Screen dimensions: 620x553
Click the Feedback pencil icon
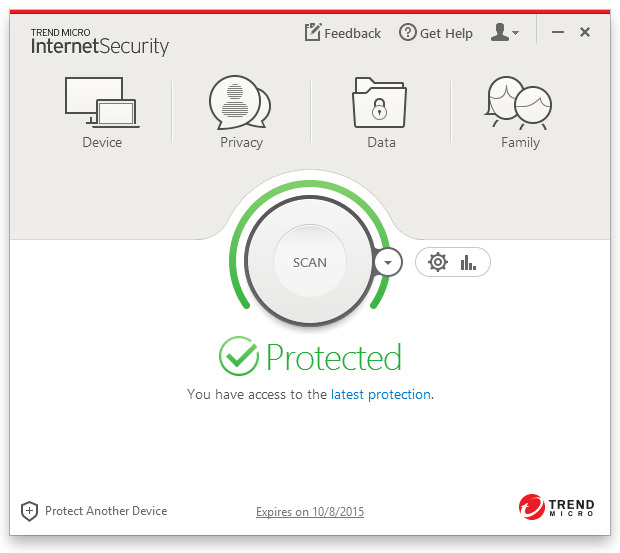click(313, 33)
